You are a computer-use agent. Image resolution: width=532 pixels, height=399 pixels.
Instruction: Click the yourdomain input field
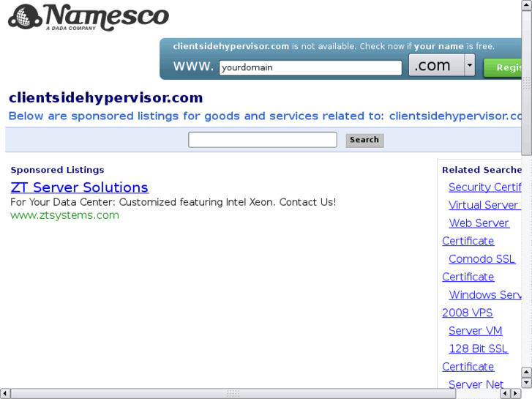point(310,67)
